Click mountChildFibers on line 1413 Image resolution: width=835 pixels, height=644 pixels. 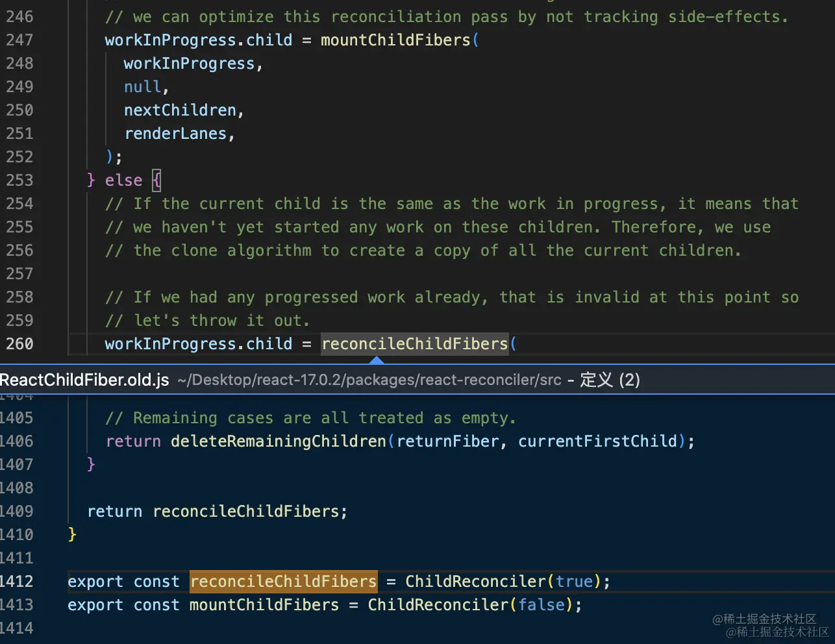click(264, 605)
